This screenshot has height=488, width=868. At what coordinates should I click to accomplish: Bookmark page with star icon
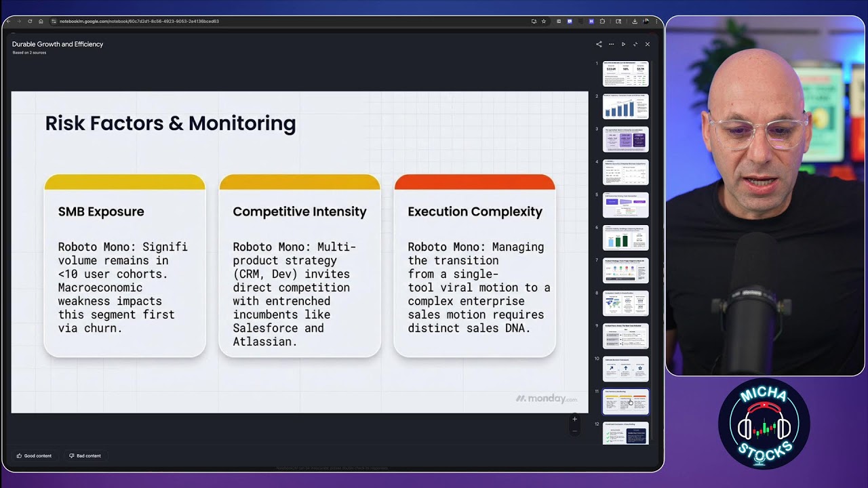click(544, 21)
